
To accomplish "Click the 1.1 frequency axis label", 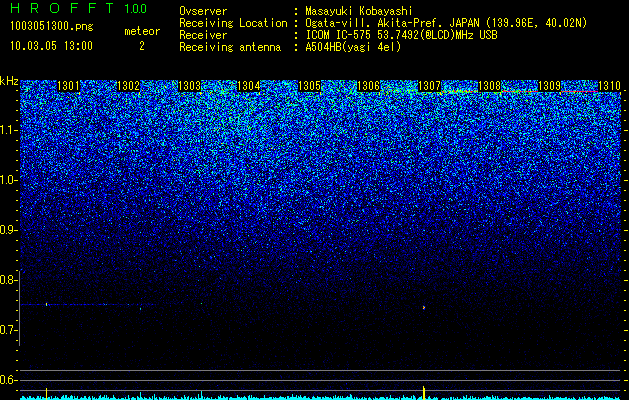I will (x=8, y=130).
